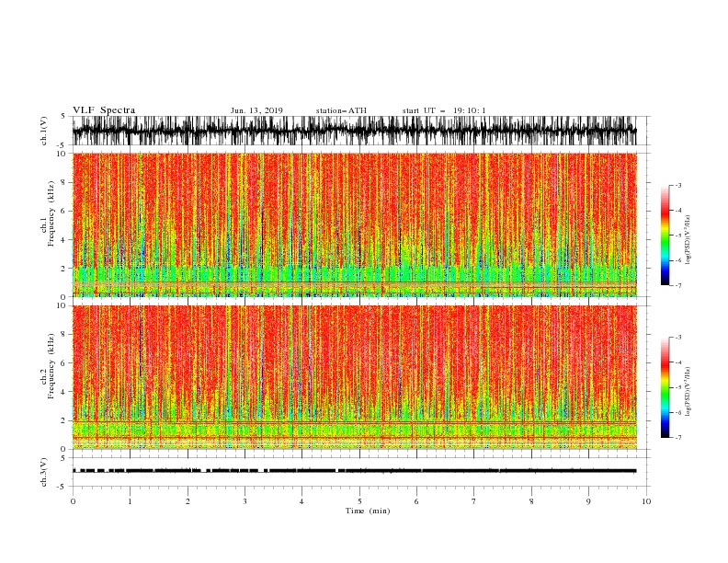Click the ch.2 "Frequency (kHz)" axis label
This screenshot has height=563, width=728.
click(x=51, y=366)
